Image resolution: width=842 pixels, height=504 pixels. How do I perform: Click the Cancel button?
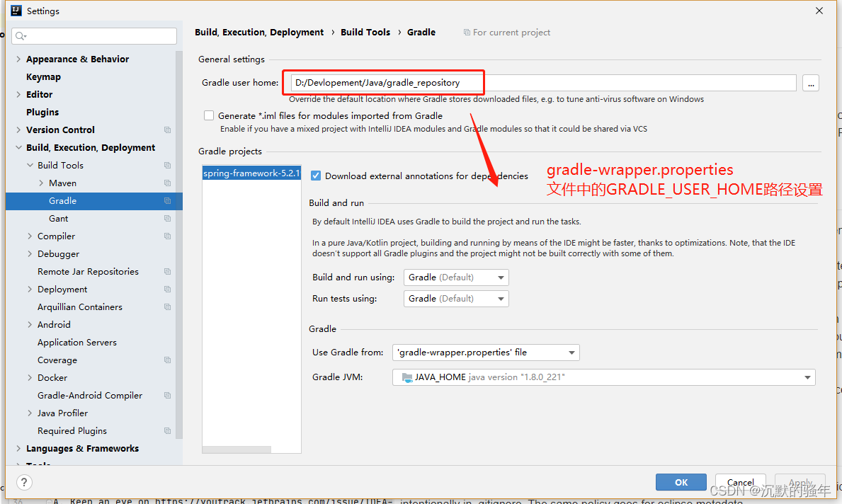(740, 482)
